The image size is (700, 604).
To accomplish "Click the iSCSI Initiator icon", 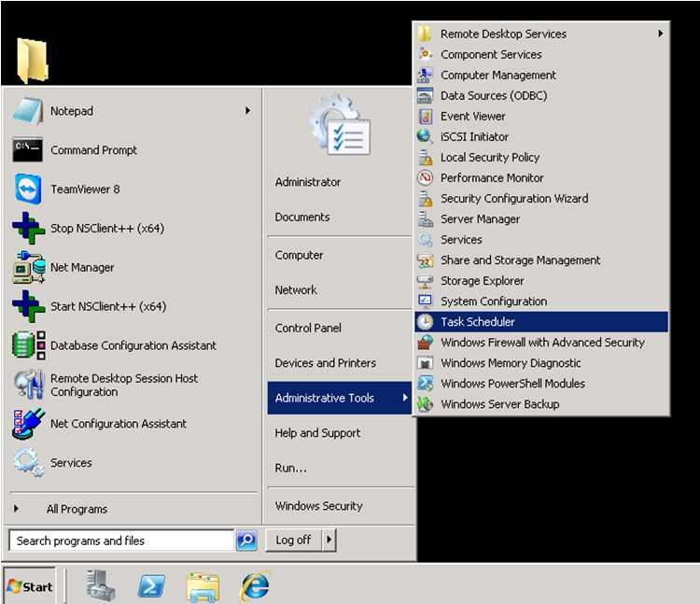I will [x=425, y=136].
